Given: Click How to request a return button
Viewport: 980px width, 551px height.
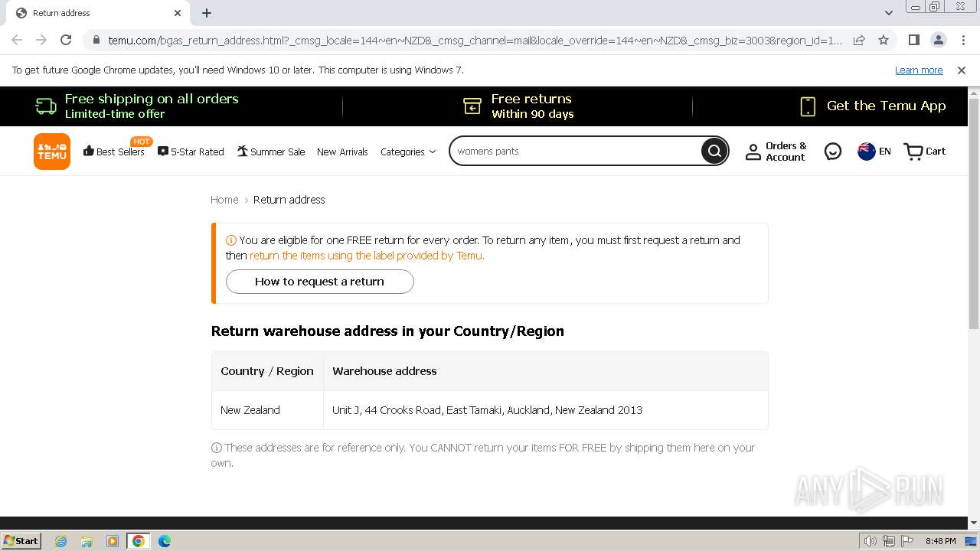Looking at the screenshot, I should [320, 282].
